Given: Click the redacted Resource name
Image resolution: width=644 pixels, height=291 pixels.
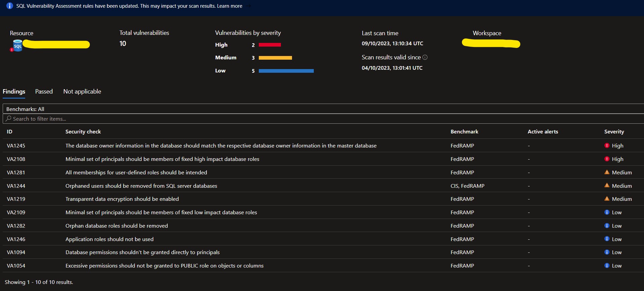Looking at the screenshot, I should (x=56, y=44).
